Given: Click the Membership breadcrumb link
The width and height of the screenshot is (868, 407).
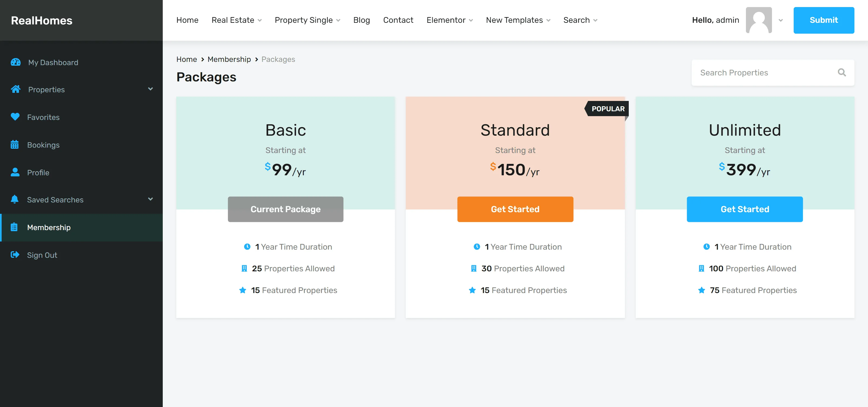Looking at the screenshot, I should coord(229,59).
